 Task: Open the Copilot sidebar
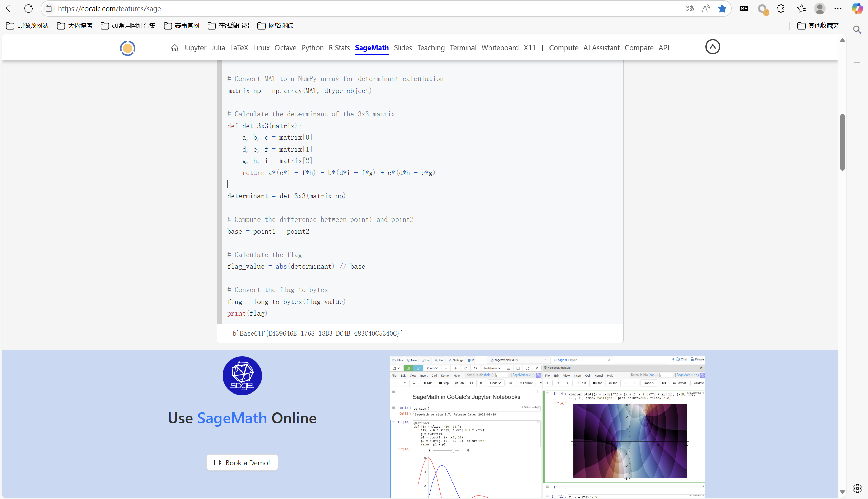[x=857, y=8]
